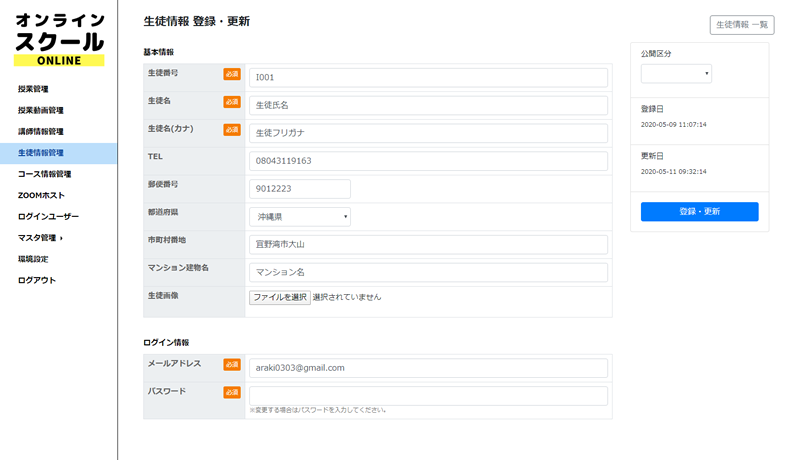Click the ファイルを選択 button
Viewport: 800px width, 460px height.
[x=280, y=297]
